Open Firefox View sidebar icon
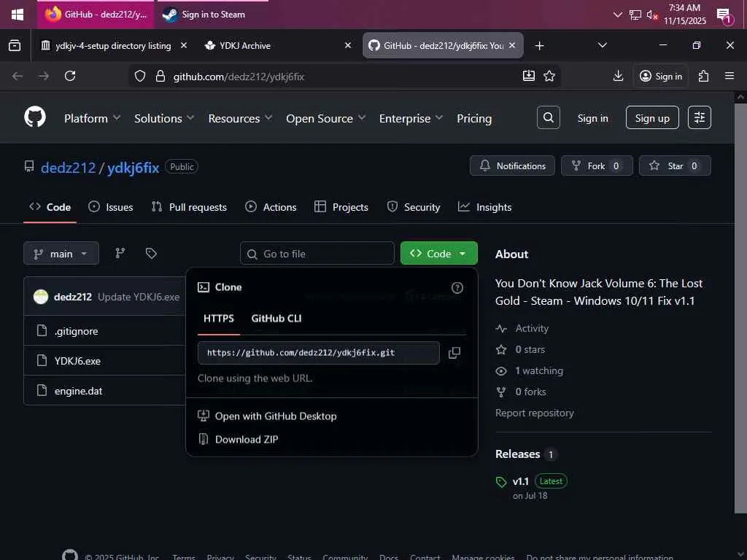Screen dimensions: 747x560 pos(15,46)
